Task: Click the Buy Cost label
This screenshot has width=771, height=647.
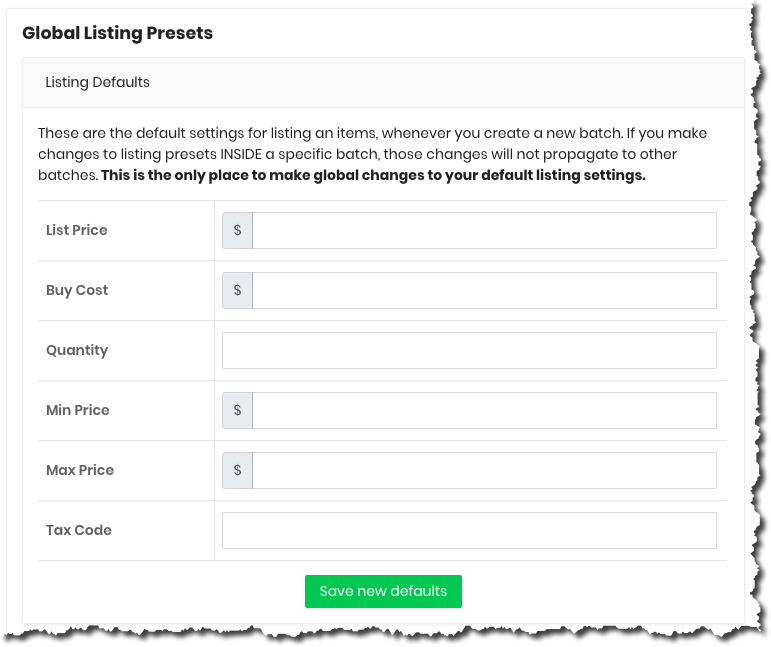Action: click(x=77, y=290)
